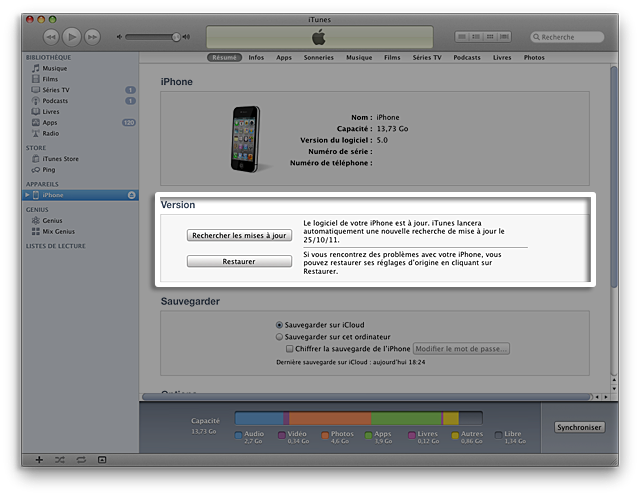Click the Synchroniser button

point(580,427)
